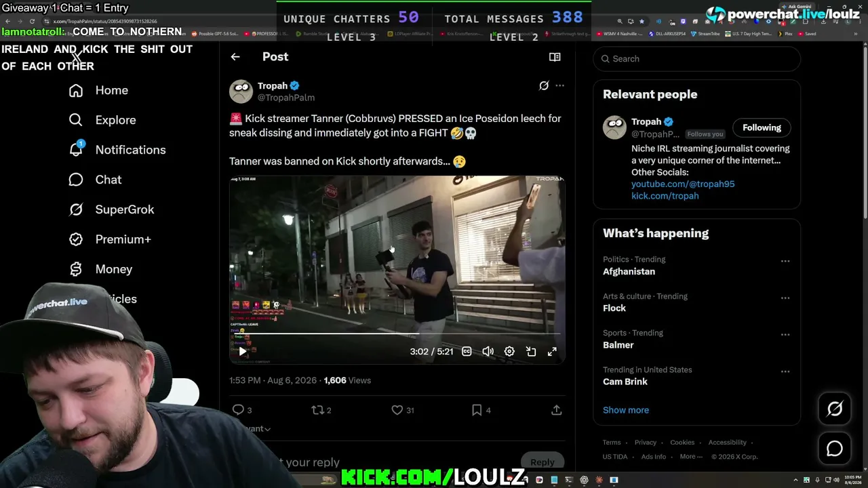This screenshot has height=488, width=868.
Task: Share the post with the upload icon
Action: (556, 410)
